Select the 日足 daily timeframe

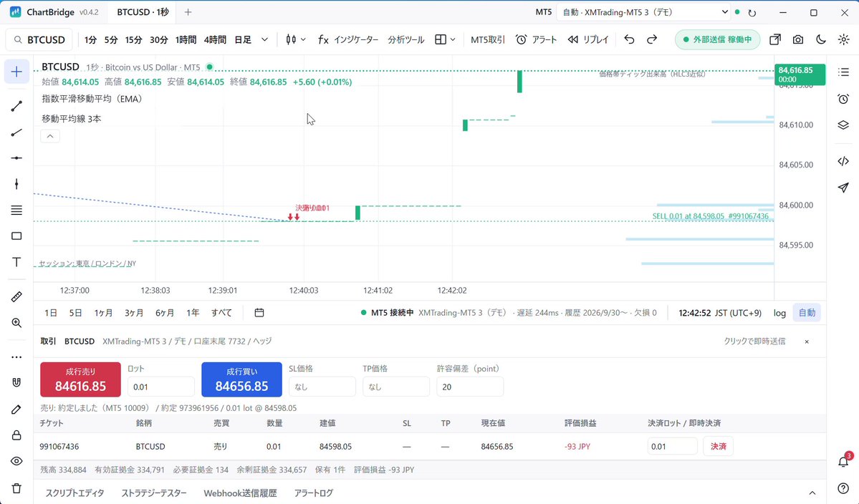[x=243, y=39]
